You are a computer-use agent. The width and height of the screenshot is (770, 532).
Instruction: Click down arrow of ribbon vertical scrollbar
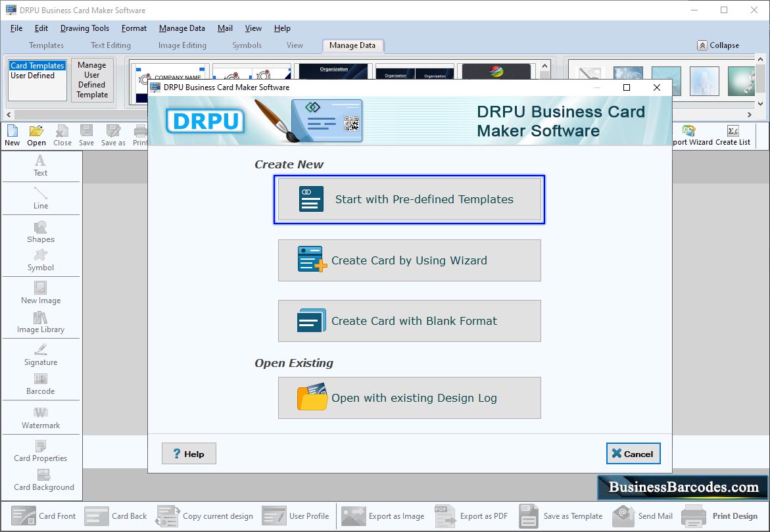(761, 103)
